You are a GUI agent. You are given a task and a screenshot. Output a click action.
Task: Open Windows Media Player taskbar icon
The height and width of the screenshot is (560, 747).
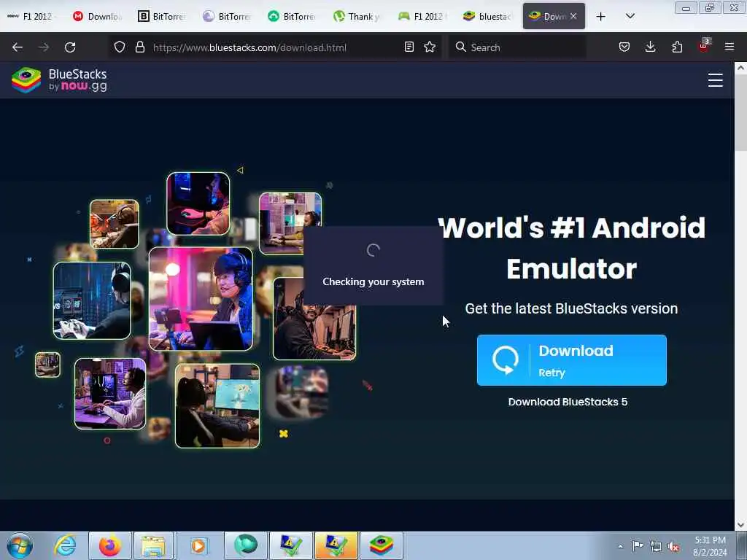point(198,545)
